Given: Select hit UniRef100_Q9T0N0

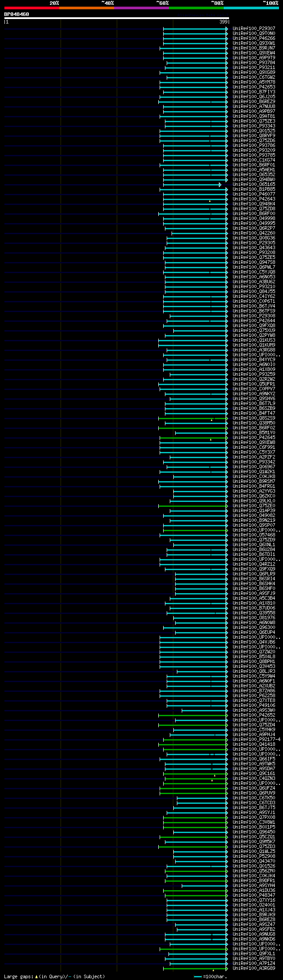Looking at the screenshot, I should point(254,33).
